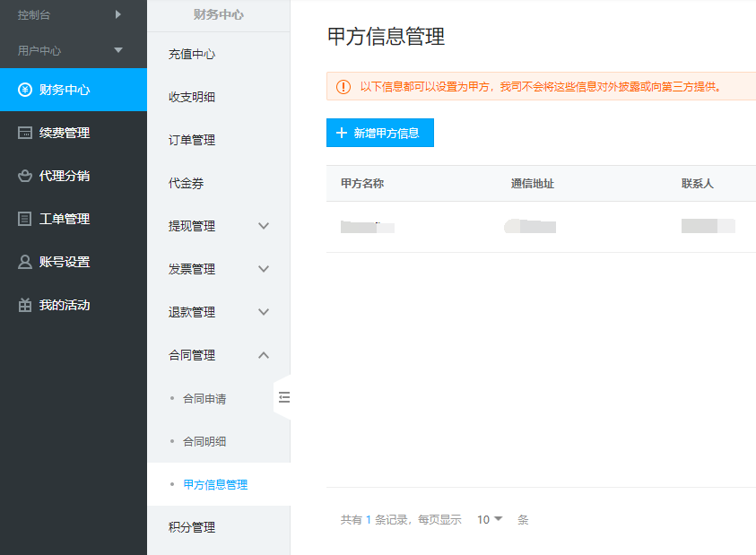Select 合同明细 under 合同管理
756x555 pixels.
pyautogui.click(x=204, y=441)
